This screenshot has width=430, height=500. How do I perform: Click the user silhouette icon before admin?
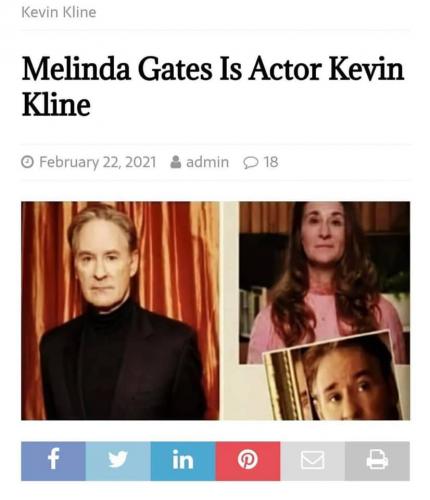coord(176,162)
